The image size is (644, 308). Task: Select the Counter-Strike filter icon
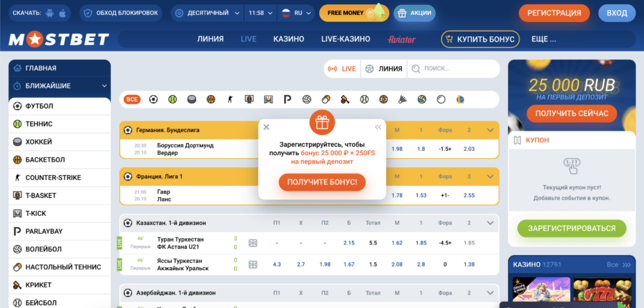coord(230,99)
